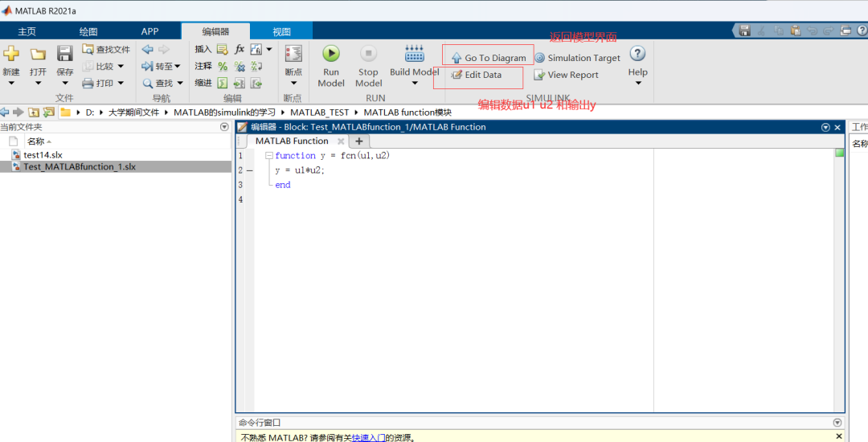Viewport: 868px width, 442px height.
Task: Expand the Build Model dropdown arrow
Action: point(414,84)
